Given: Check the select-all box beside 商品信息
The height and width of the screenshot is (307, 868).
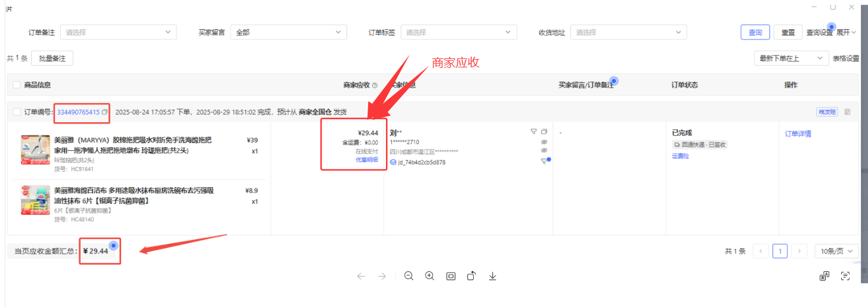Looking at the screenshot, I should 17,85.
